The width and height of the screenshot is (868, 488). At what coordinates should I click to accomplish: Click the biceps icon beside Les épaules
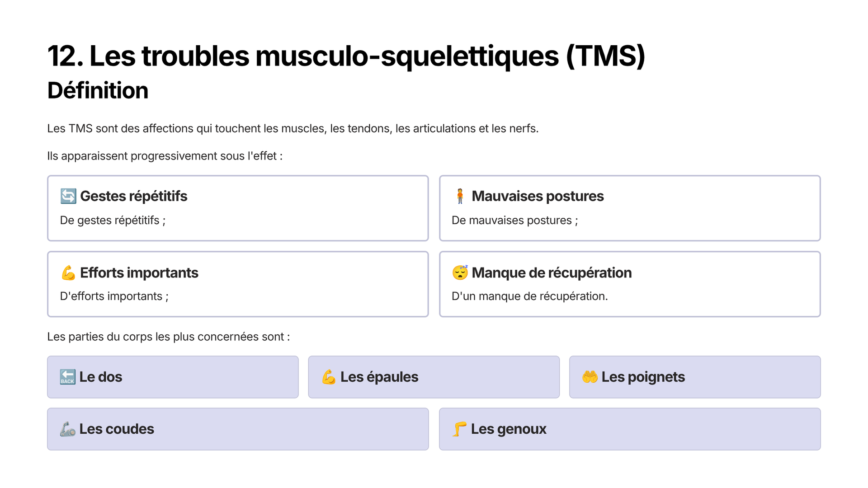(x=329, y=377)
